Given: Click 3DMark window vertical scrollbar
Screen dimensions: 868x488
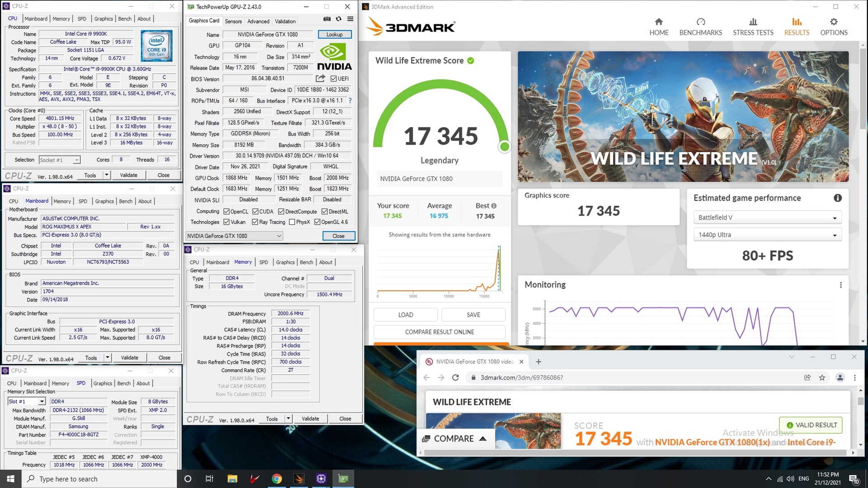Looking at the screenshot, I should pyautogui.click(x=863, y=88).
